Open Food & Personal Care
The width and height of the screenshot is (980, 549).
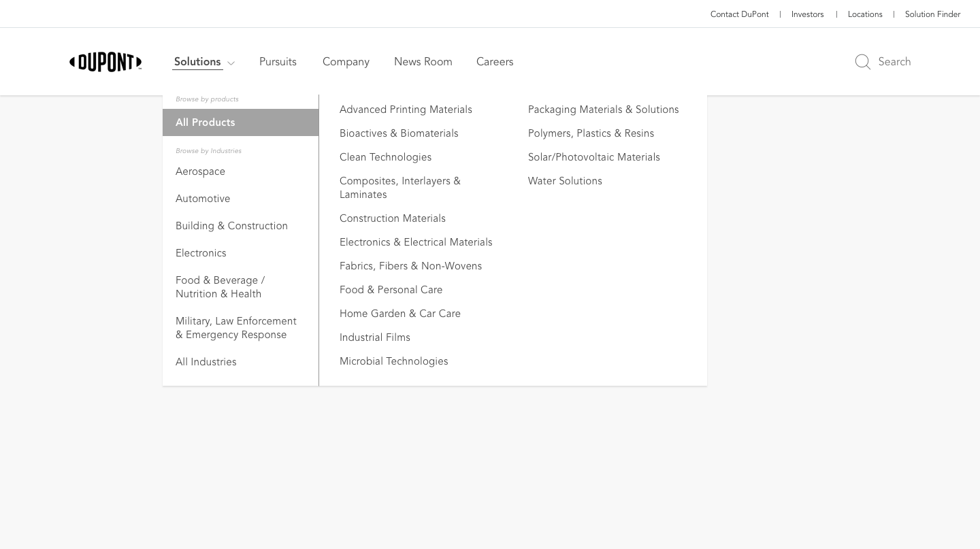pos(391,290)
